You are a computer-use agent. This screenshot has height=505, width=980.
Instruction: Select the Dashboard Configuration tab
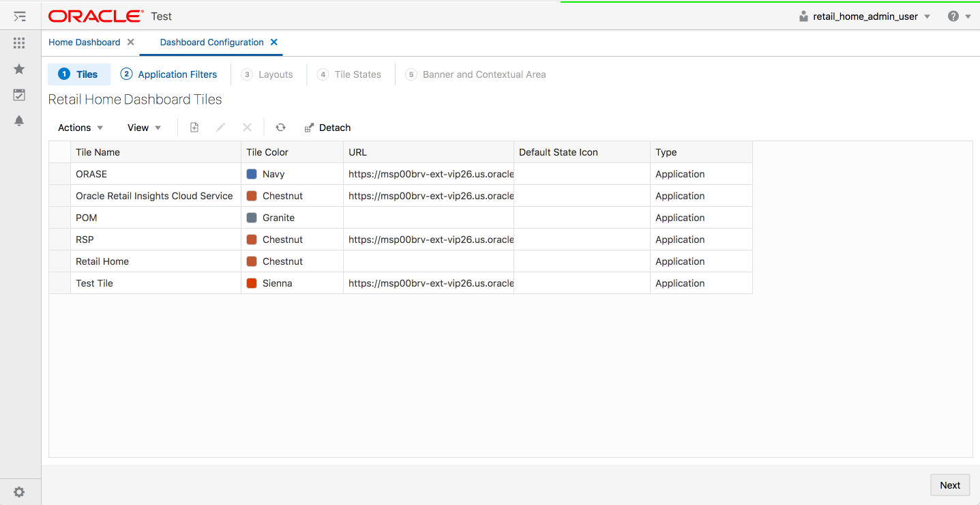coord(211,42)
